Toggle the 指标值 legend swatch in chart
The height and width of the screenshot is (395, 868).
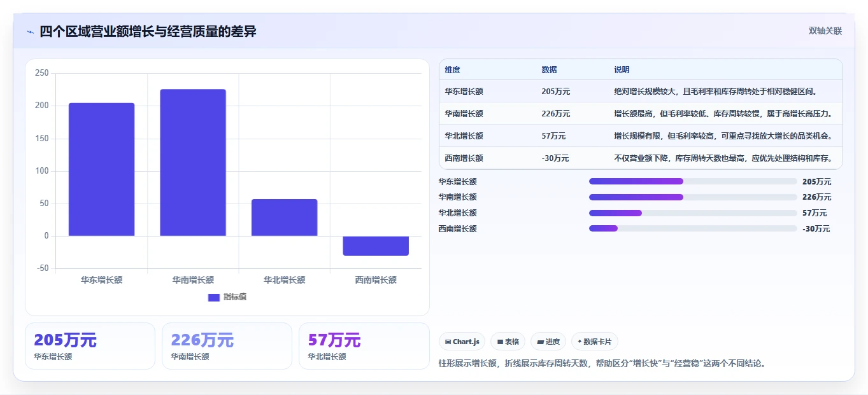tap(214, 297)
